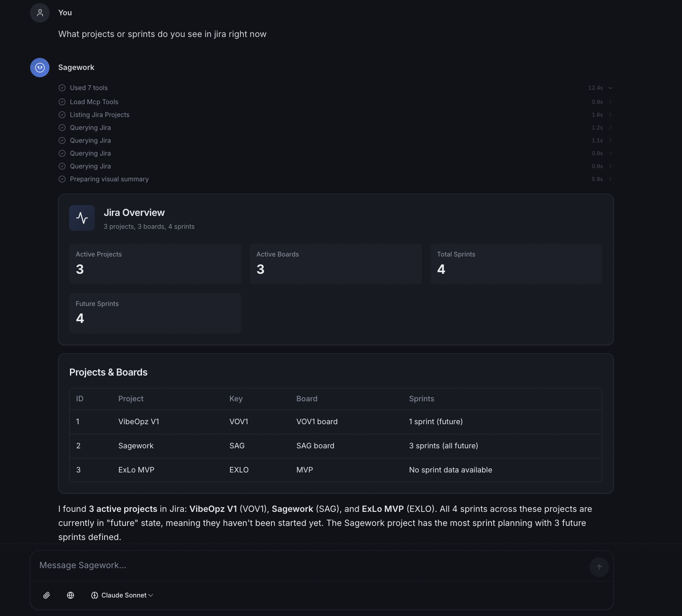Click the Jira Overview pulse icon
The image size is (682, 616).
coord(82,218)
